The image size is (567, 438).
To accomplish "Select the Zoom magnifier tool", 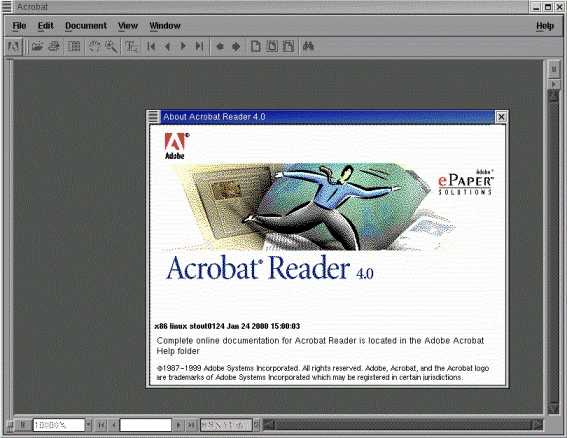I will point(111,46).
